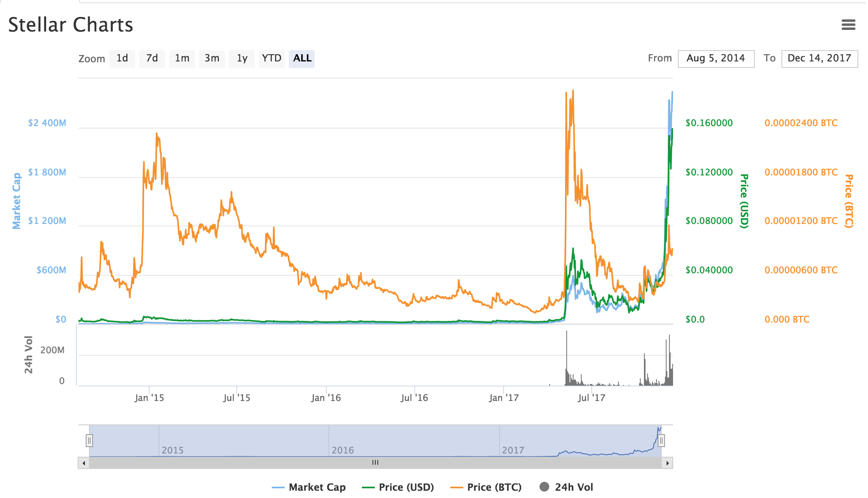Click the $600M market cap label
Screen dimensions: 868x498
(x=51, y=270)
